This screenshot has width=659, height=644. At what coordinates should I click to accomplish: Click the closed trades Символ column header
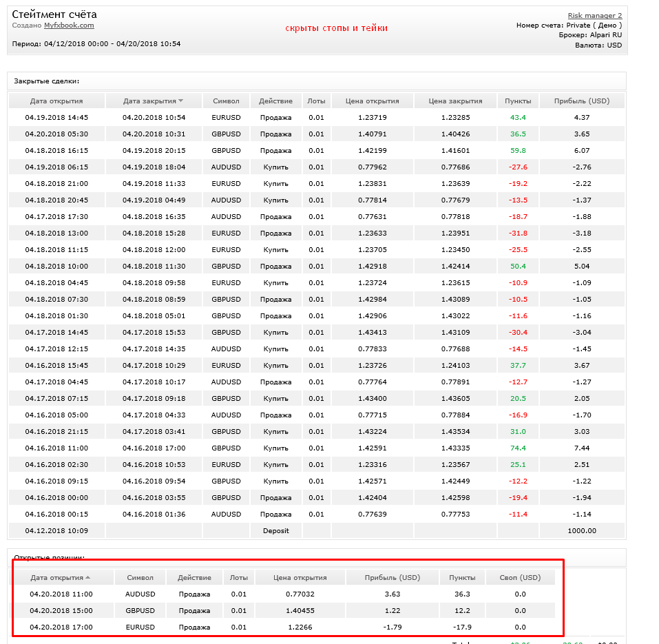point(226,101)
